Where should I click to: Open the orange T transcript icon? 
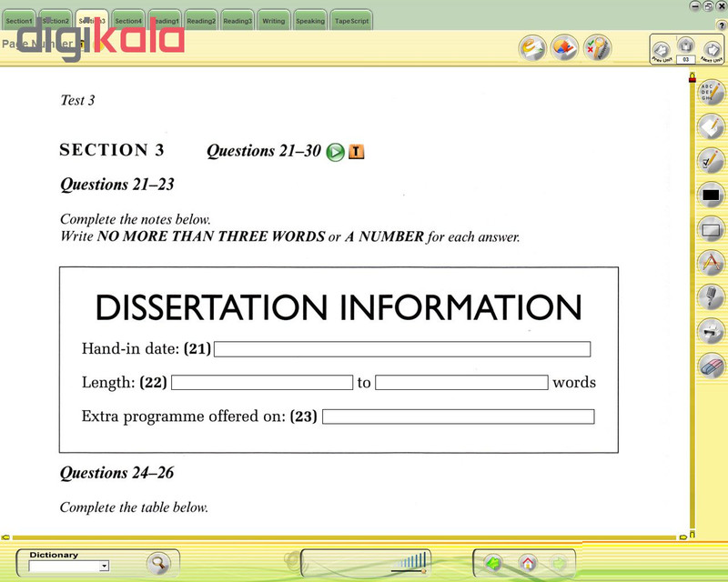coord(356,151)
